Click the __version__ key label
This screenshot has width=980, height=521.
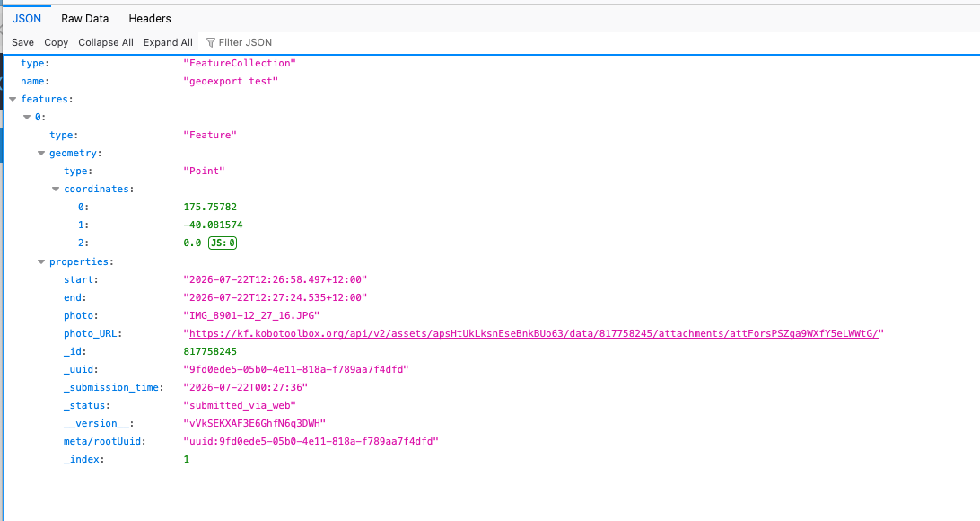[96, 423]
